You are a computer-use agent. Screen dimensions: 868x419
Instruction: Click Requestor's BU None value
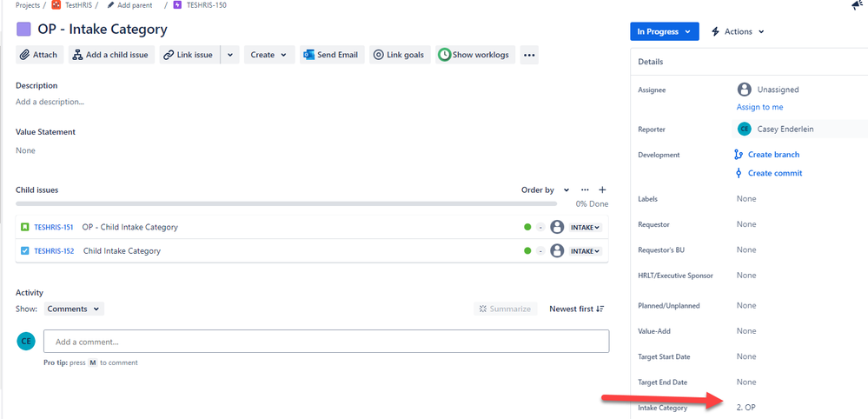click(x=746, y=249)
